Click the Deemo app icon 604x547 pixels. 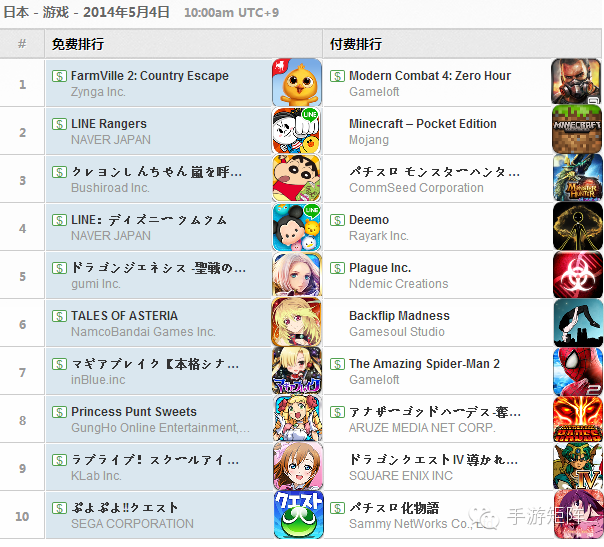point(578,227)
